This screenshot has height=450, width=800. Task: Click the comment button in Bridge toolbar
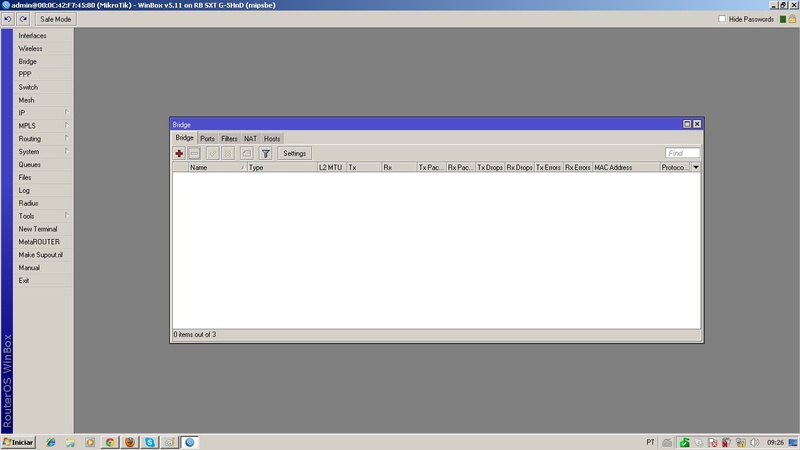[246, 153]
